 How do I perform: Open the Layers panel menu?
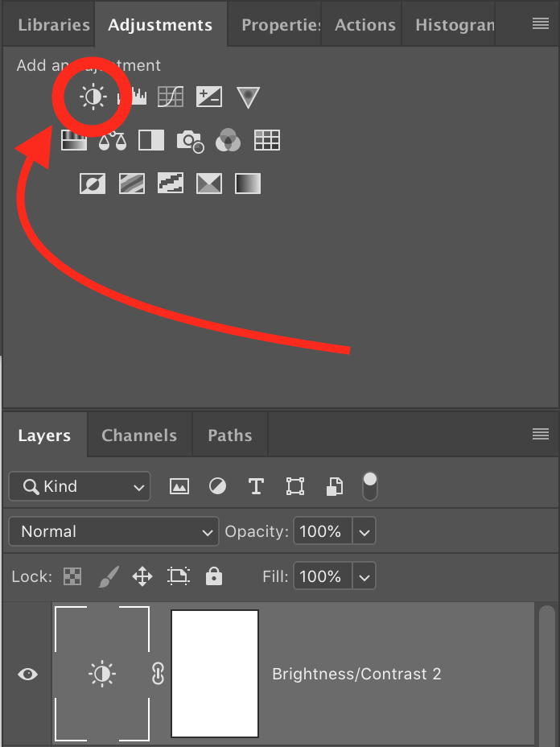[541, 434]
